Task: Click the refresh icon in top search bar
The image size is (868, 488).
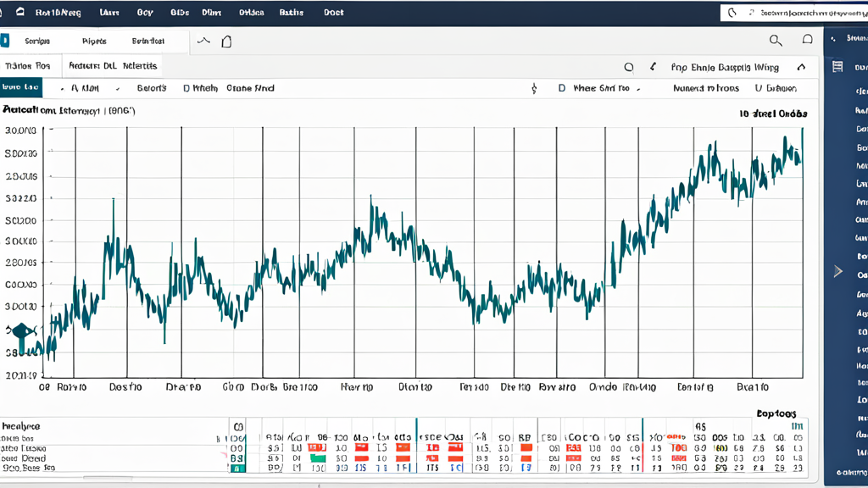Action: [732, 12]
